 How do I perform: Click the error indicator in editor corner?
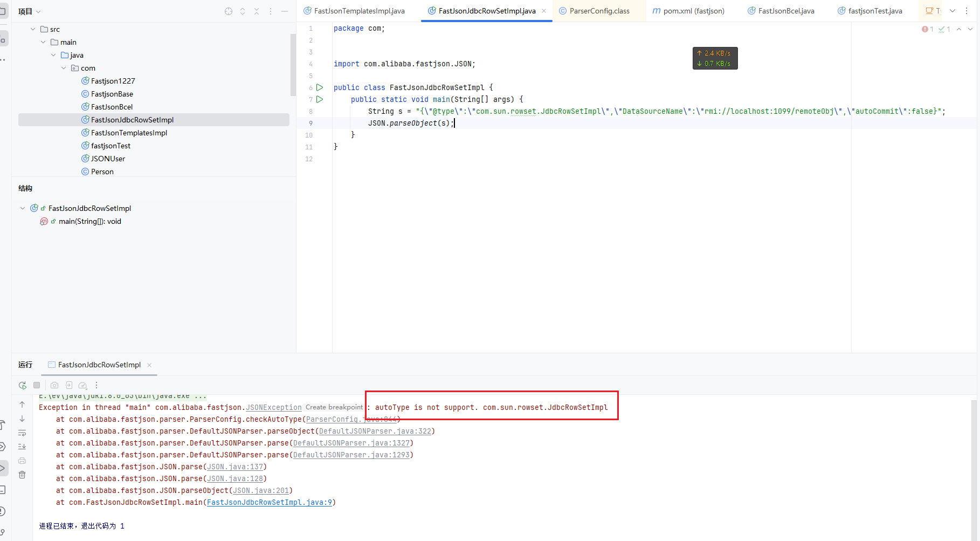(x=928, y=29)
